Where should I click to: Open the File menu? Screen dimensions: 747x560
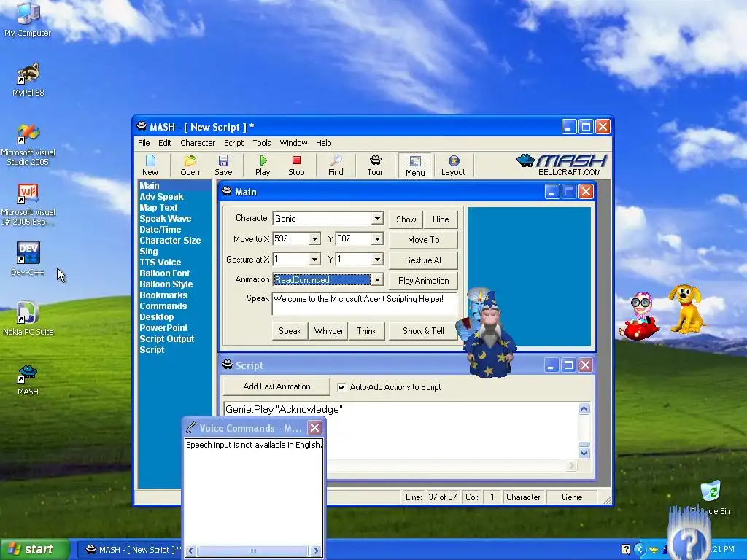coord(144,143)
